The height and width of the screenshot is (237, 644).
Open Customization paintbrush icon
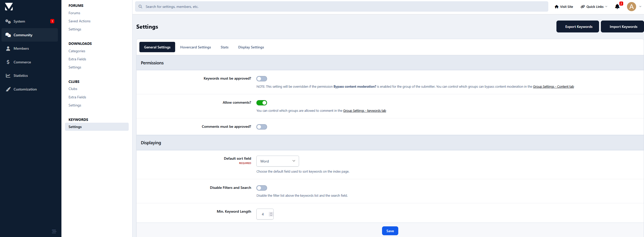[x=8, y=89]
